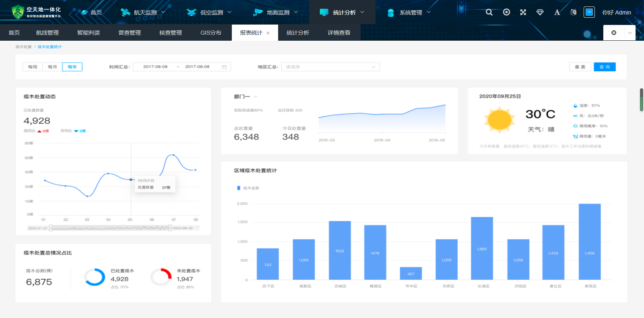This screenshot has width=644, height=318.
Task: Click the language translate icon
Action: tap(573, 12)
